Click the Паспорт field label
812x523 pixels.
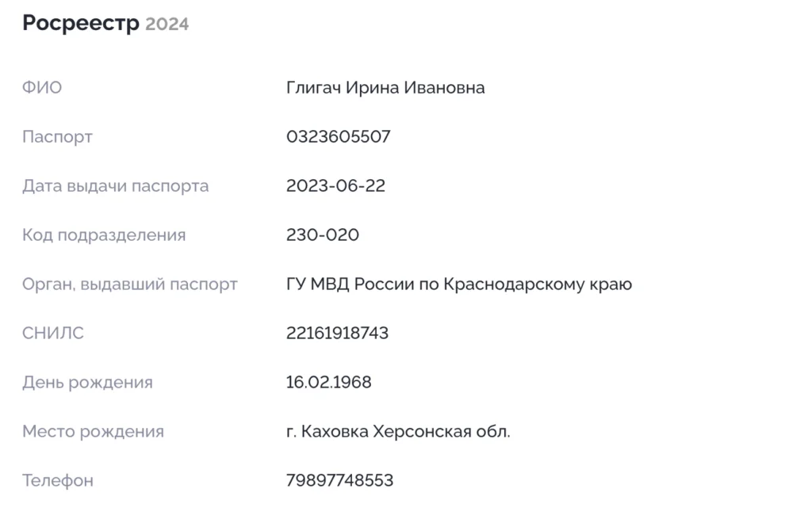pyautogui.click(x=57, y=136)
